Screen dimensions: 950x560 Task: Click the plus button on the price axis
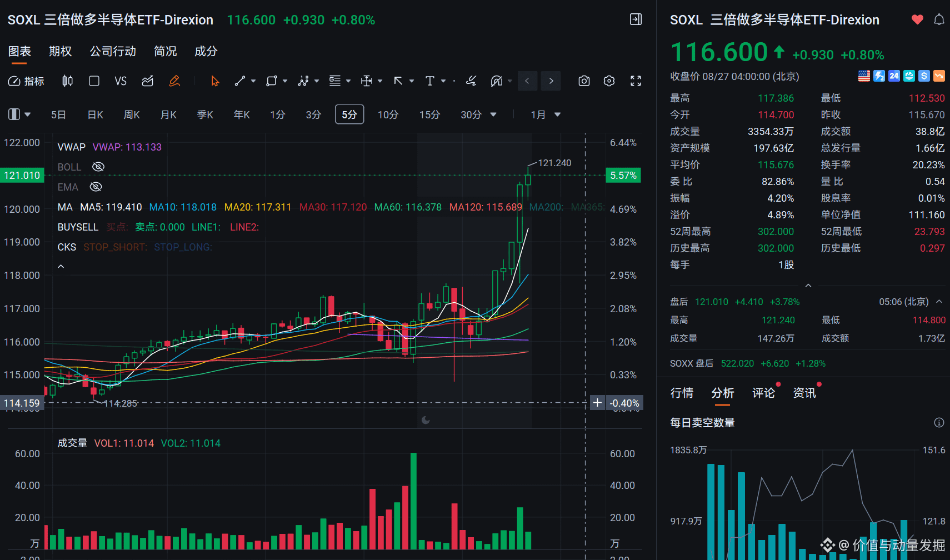pyautogui.click(x=597, y=403)
